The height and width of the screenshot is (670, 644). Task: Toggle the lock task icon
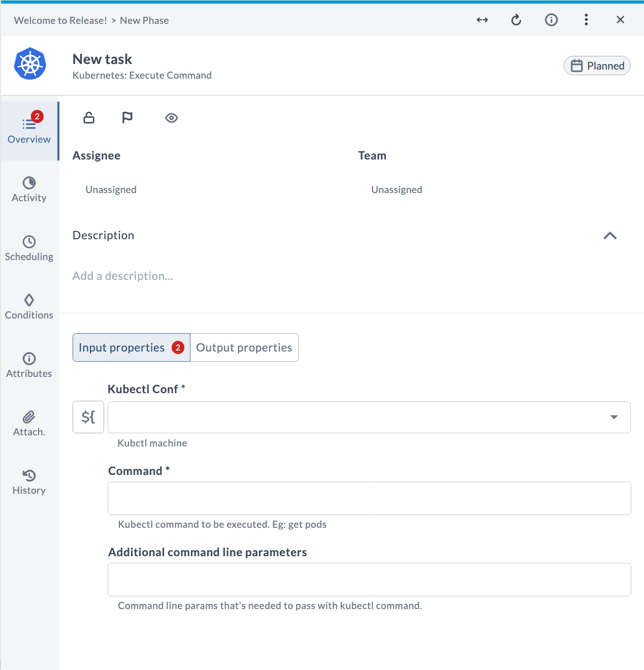89,118
